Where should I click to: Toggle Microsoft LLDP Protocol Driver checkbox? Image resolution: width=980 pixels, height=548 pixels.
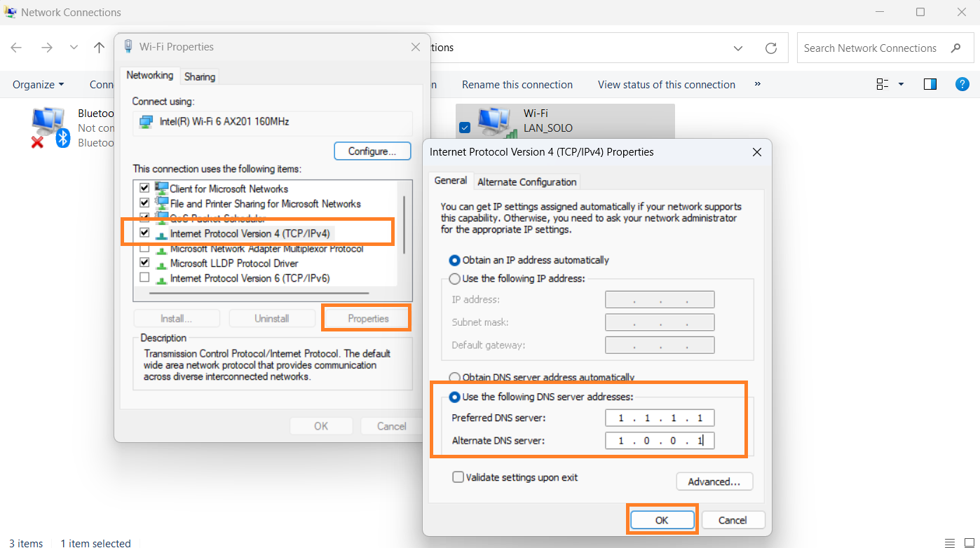pos(145,263)
